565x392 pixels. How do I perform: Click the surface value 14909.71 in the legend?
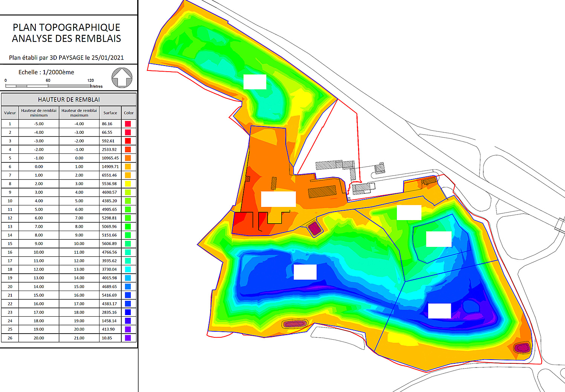110,167
